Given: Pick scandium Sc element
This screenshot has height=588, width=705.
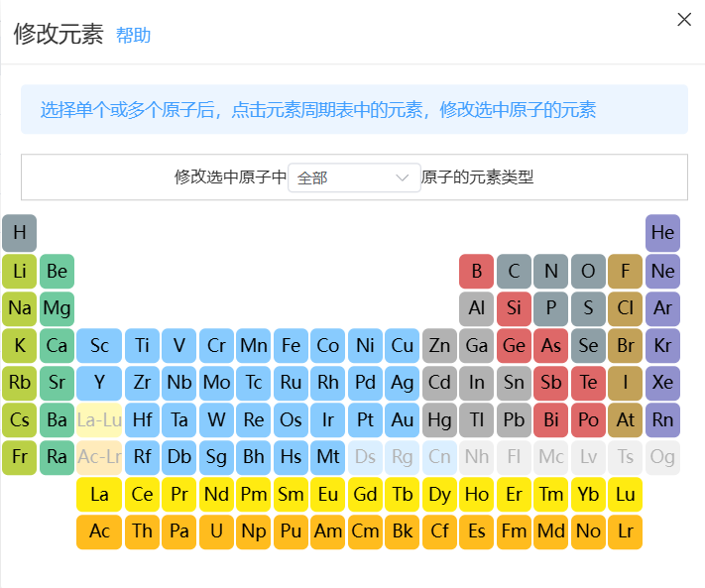Looking at the screenshot, I should point(99,346).
